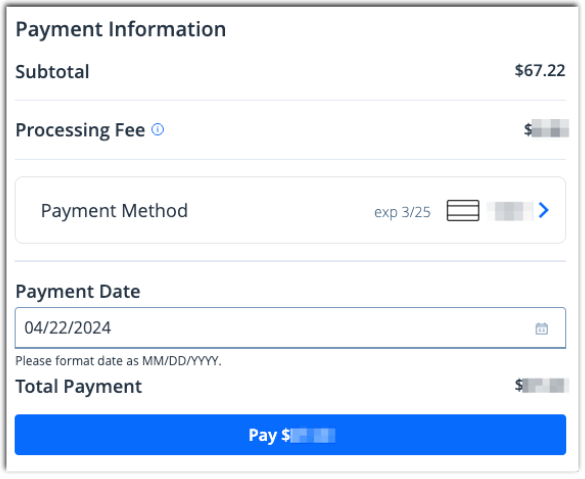Expand Payment Method with the blue chevron
The image size is (585, 479).
(x=544, y=210)
